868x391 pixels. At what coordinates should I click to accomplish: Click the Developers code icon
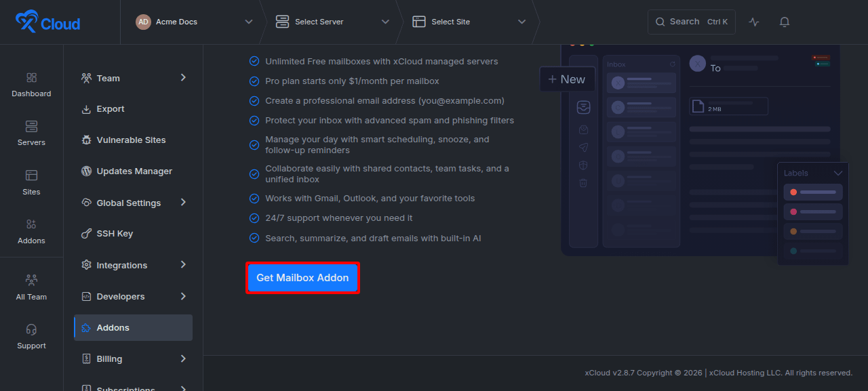(86, 296)
